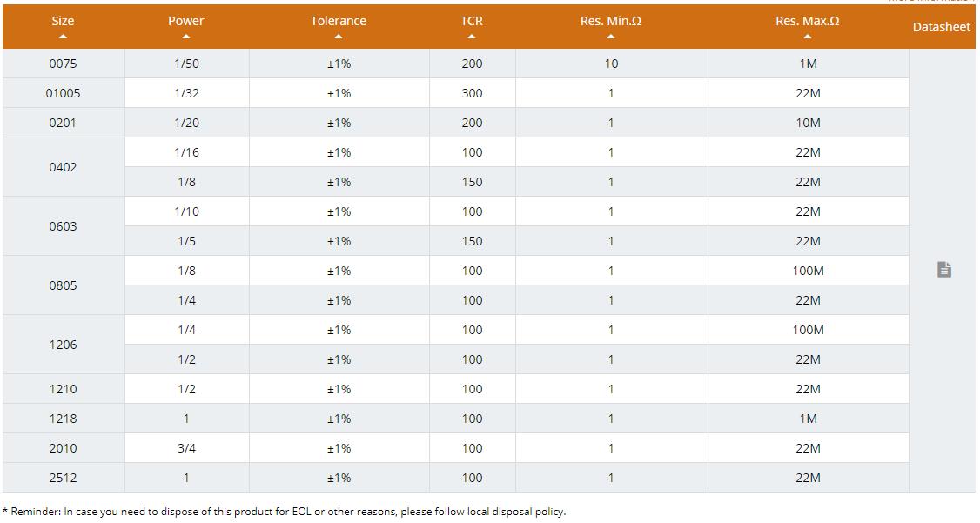Image resolution: width=980 pixels, height=523 pixels.
Task: Click the sort arrow under Power
Action: coord(186,37)
